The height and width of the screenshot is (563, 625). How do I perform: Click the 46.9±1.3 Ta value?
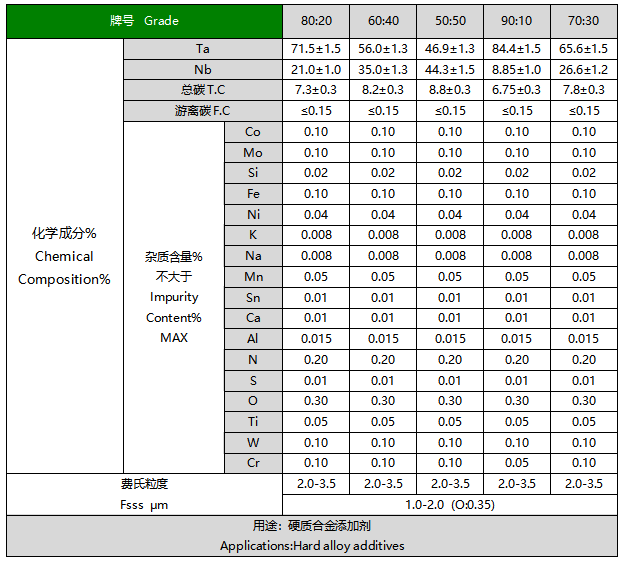(x=450, y=49)
